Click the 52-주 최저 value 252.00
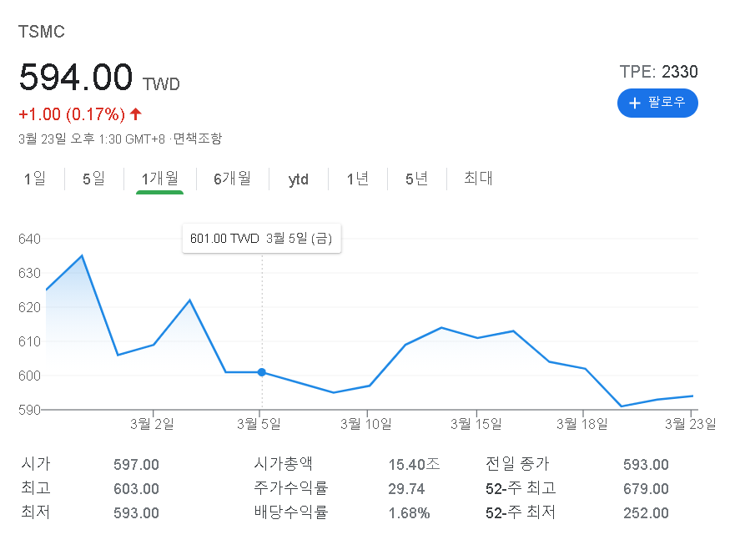The height and width of the screenshot is (560, 740). pyautogui.click(x=646, y=513)
